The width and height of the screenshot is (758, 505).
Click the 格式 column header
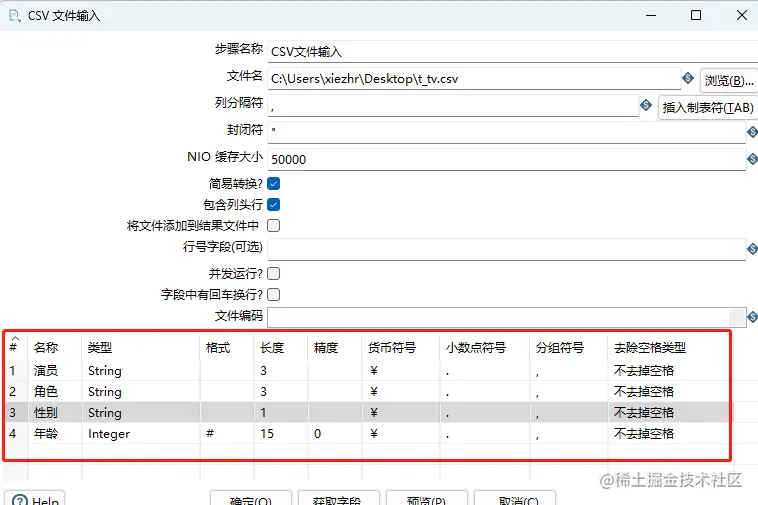[x=227, y=347]
